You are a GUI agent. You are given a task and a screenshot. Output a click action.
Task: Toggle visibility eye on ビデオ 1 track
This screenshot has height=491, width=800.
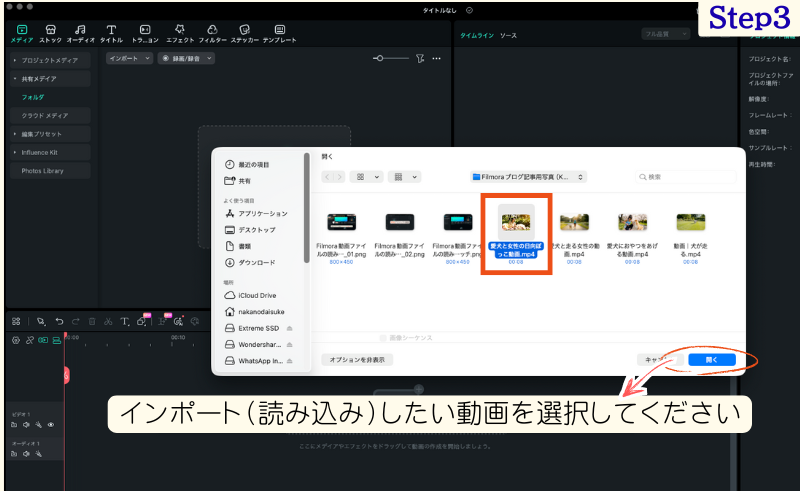tap(51, 424)
